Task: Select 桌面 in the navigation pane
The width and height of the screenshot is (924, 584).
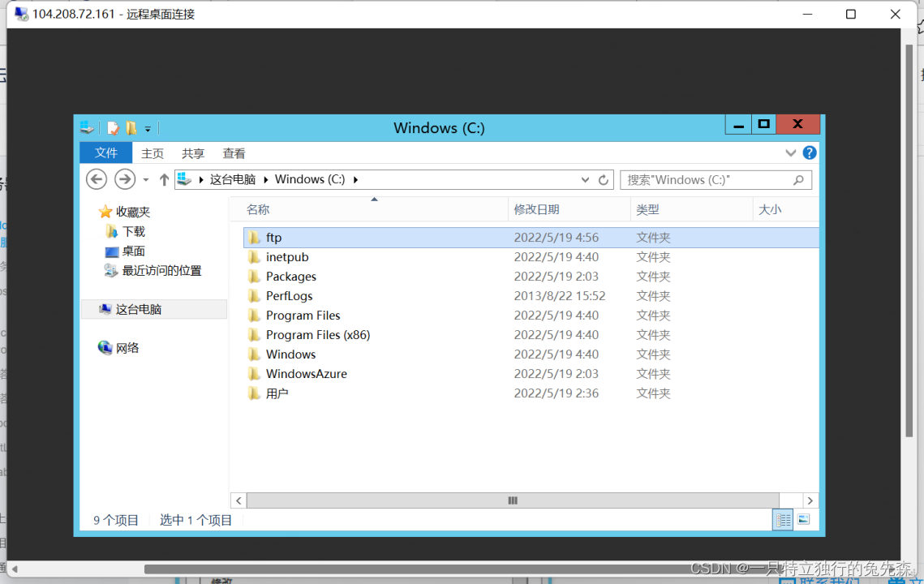Action: 133,251
